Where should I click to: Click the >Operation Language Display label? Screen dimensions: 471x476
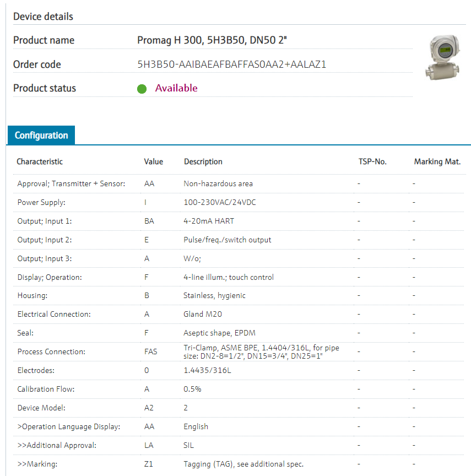pos(69,426)
